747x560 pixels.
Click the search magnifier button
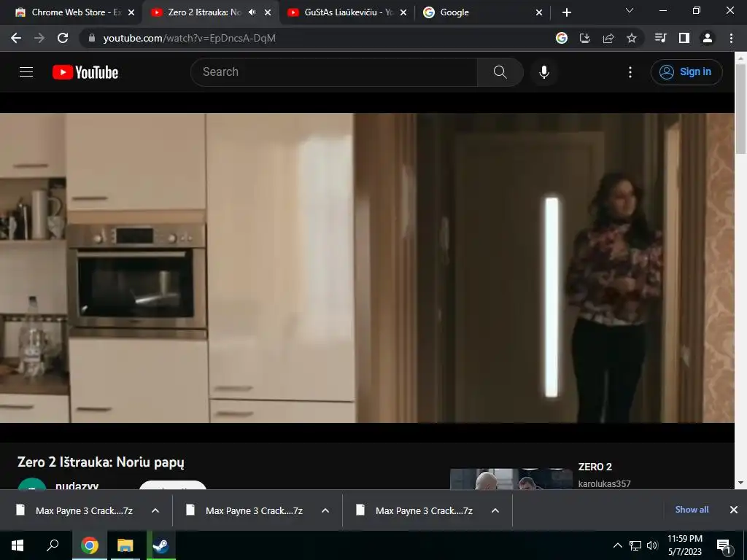coord(500,72)
